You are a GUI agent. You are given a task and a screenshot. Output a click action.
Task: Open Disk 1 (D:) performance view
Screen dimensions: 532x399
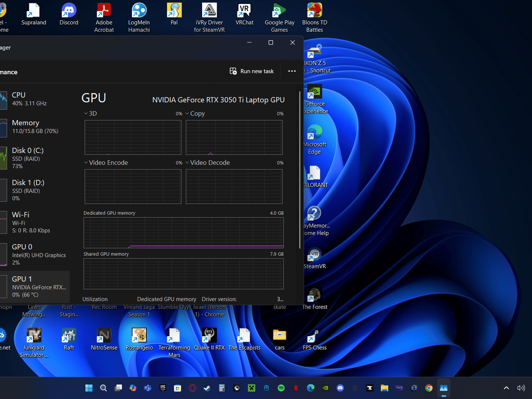point(35,190)
